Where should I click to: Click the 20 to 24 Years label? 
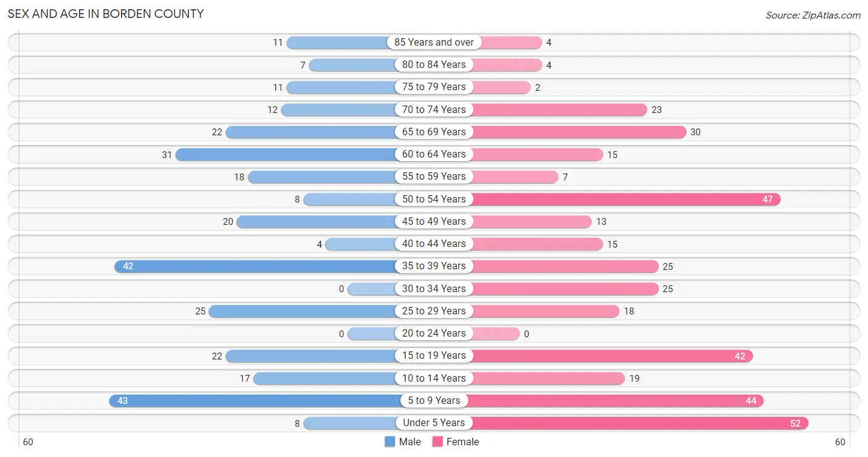[x=434, y=333]
